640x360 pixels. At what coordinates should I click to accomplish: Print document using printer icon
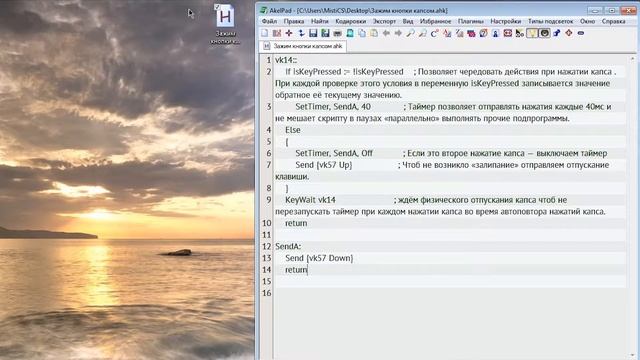point(338,33)
